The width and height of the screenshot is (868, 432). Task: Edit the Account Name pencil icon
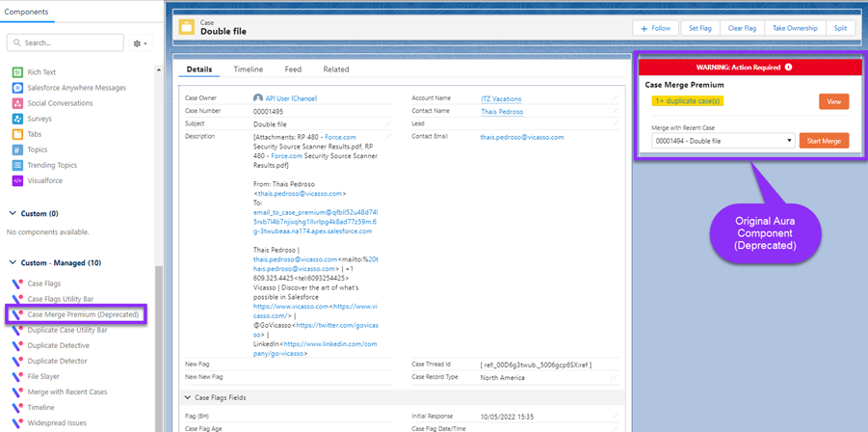point(615,98)
